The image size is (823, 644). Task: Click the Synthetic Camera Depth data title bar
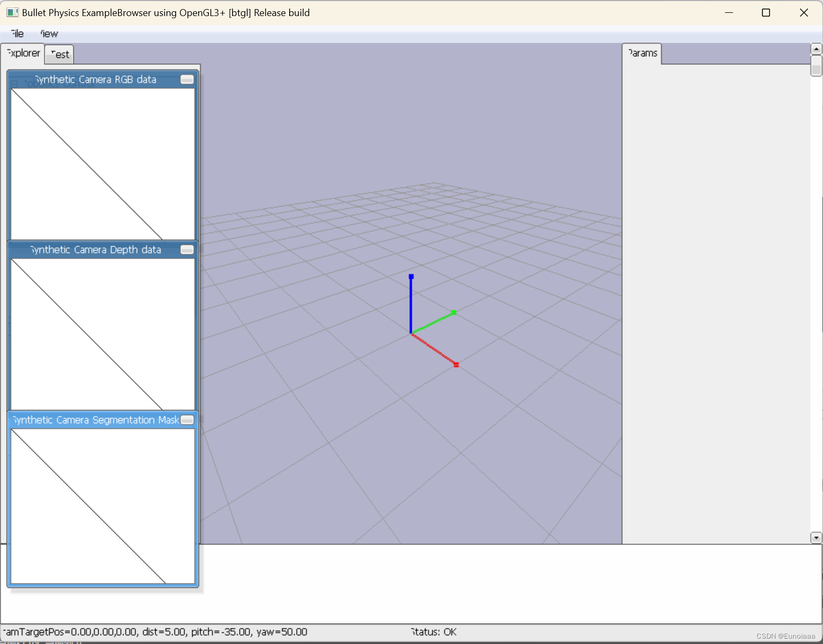pos(95,249)
